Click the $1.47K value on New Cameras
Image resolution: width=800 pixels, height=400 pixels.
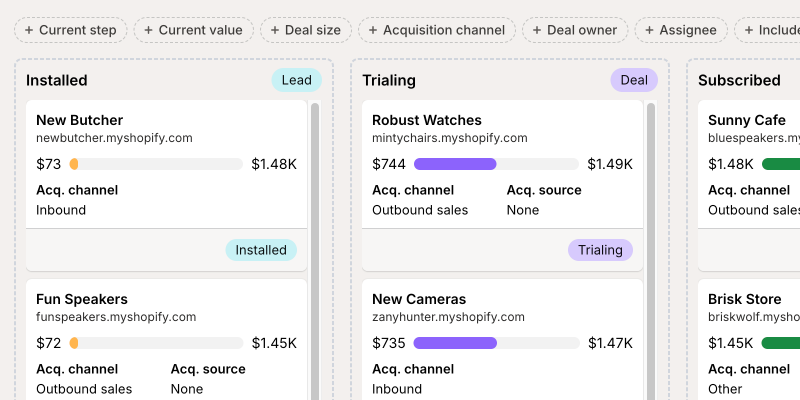pos(610,343)
